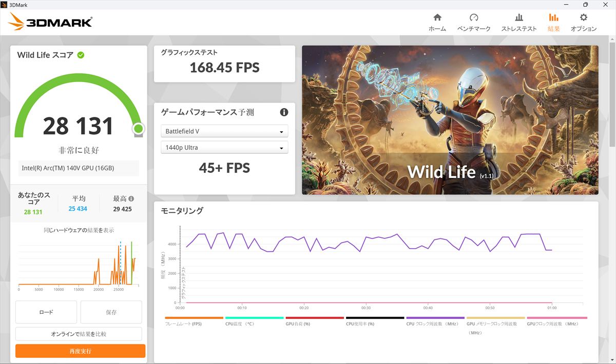Click the score gauge end marker
This screenshot has height=364, width=616.
138,129
